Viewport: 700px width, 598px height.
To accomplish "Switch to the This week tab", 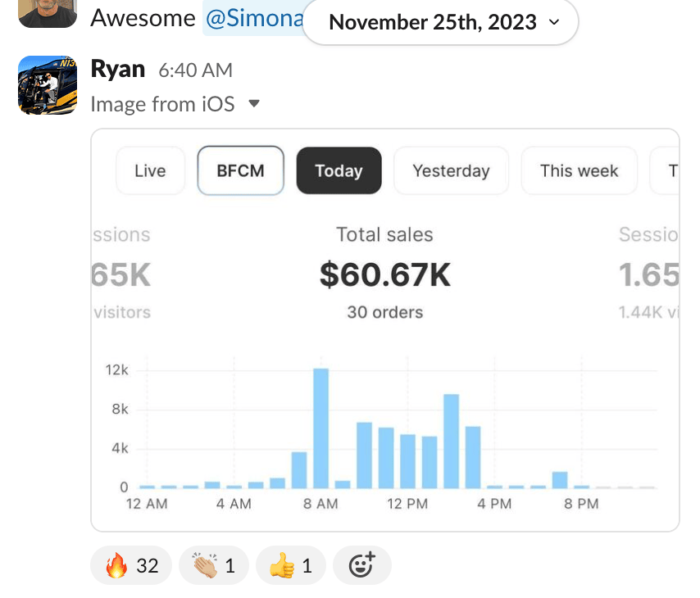I will (x=579, y=170).
